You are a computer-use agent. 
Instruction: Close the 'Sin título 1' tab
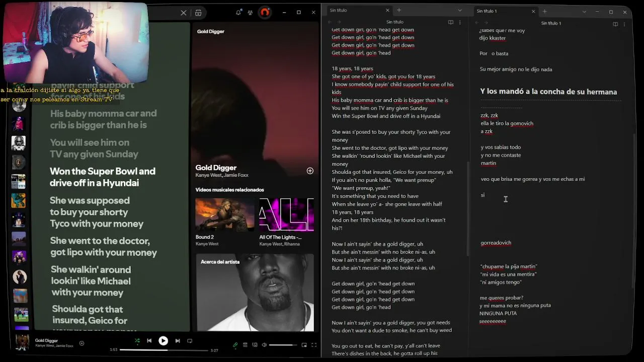click(x=533, y=11)
